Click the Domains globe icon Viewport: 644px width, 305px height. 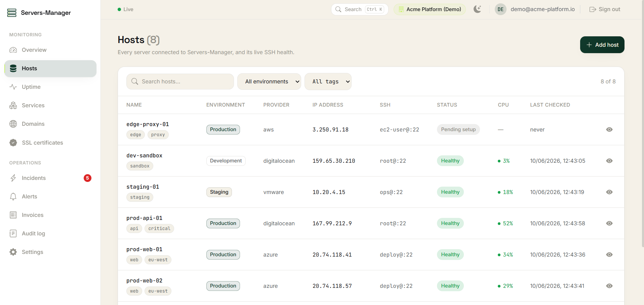pos(13,124)
